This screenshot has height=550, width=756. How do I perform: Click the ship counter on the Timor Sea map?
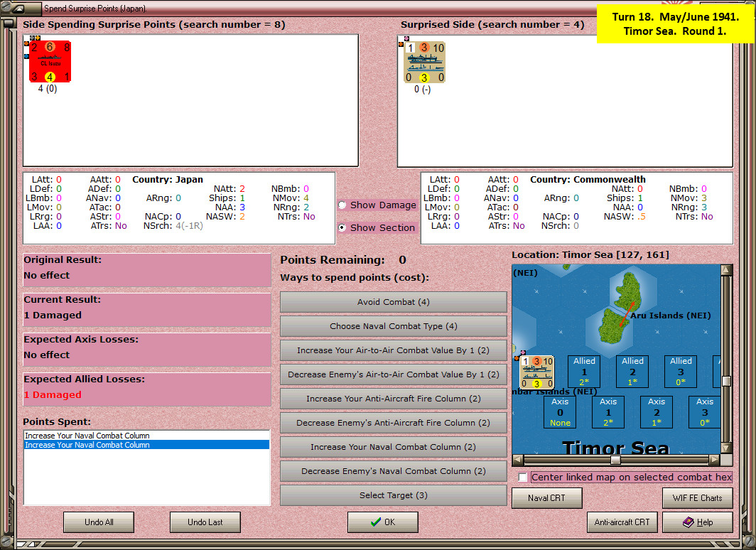536,372
